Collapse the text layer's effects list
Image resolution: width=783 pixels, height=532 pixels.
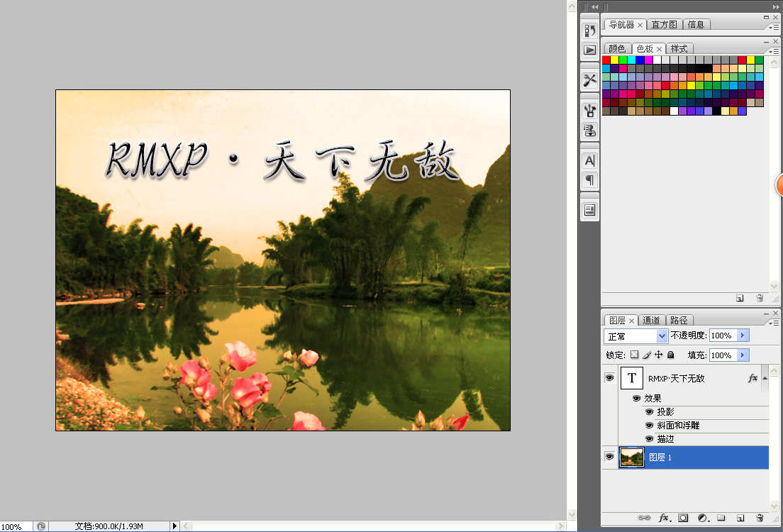pos(765,378)
